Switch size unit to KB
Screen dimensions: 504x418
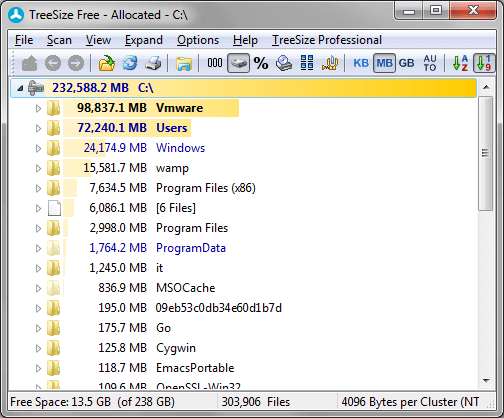coord(361,63)
